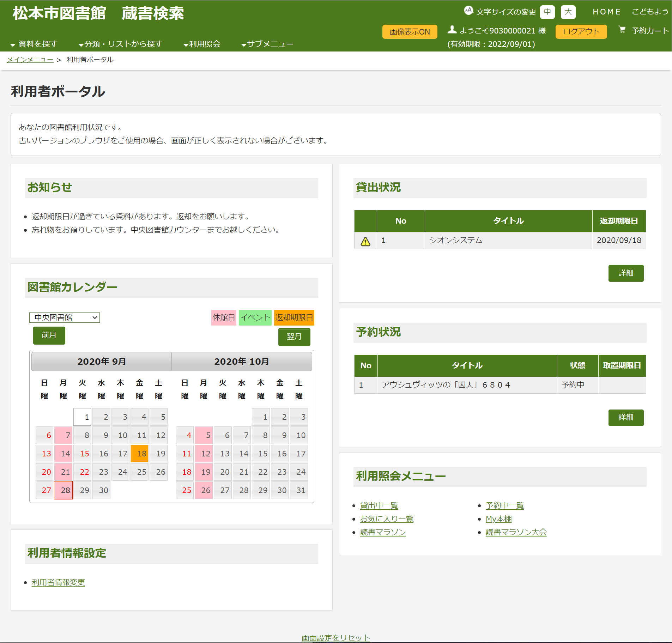The image size is (672, 643).
Task: Click メインメニュー breadcrumb link
Action: [x=30, y=60]
